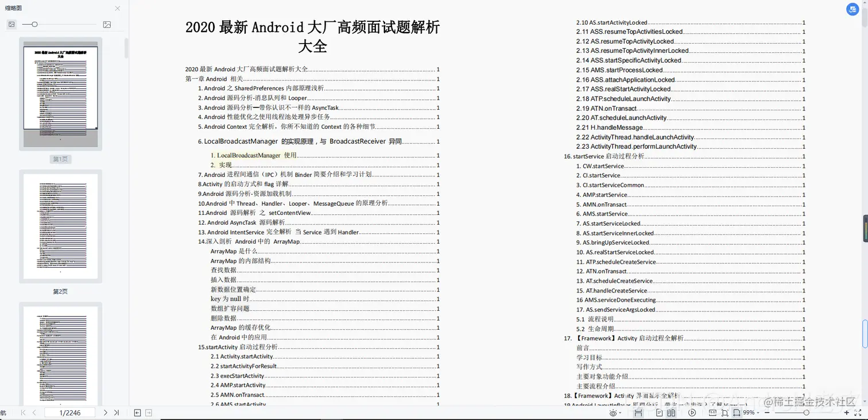868x420 pixels.
Task: Click entry '2.4 AMP.startActivity'
Action: point(238,386)
